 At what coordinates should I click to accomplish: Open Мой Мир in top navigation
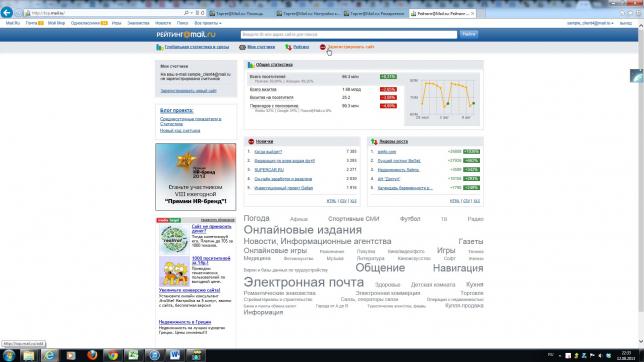pyautogui.click(x=56, y=23)
